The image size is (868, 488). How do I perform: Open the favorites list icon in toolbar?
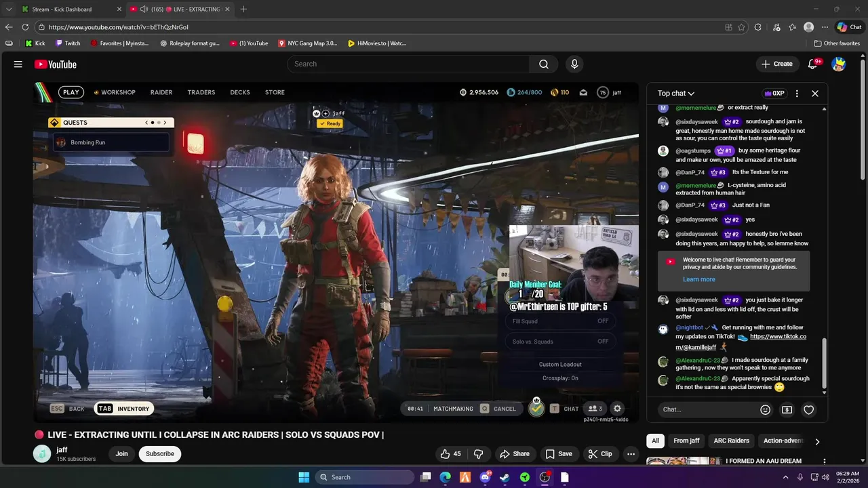pyautogui.click(x=792, y=27)
